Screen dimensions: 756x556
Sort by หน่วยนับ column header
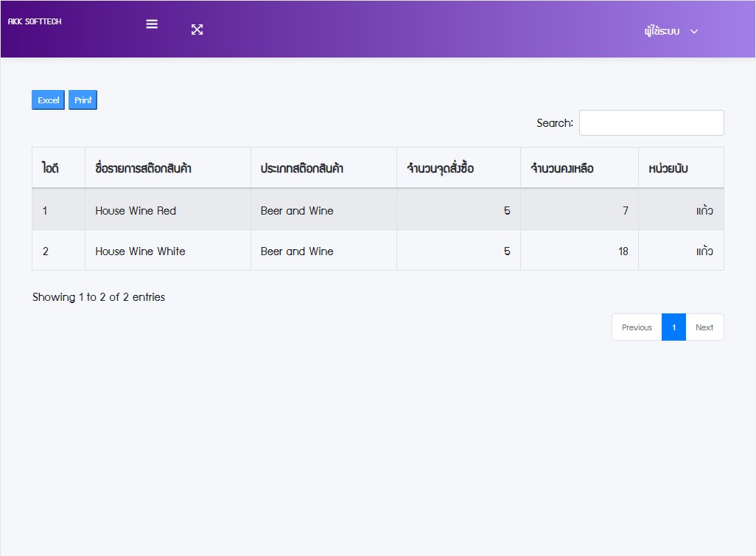(x=668, y=168)
